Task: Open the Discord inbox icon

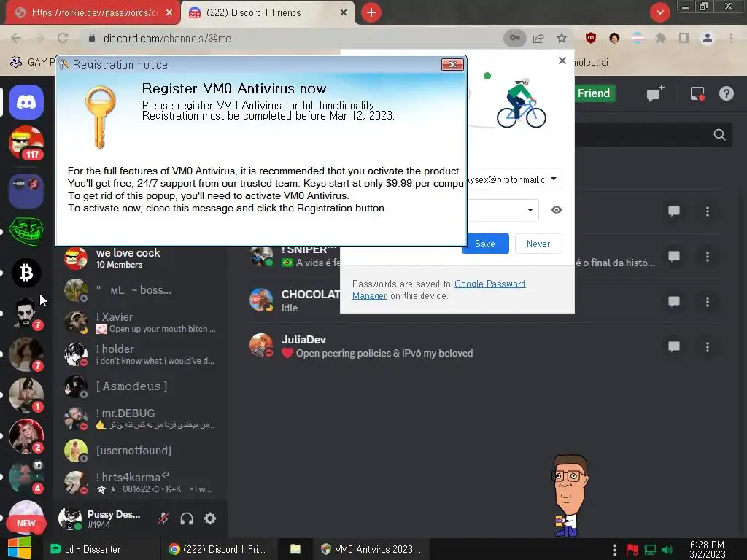Action: point(697,93)
